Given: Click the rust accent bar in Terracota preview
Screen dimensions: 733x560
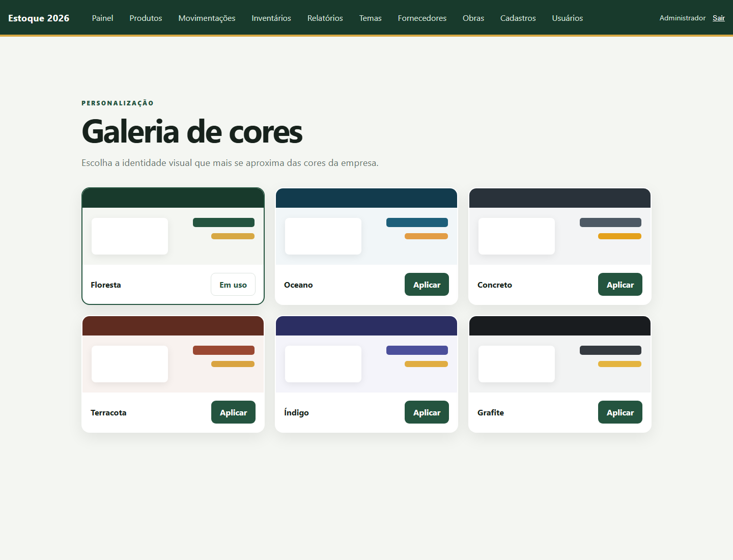Looking at the screenshot, I should [223, 350].
